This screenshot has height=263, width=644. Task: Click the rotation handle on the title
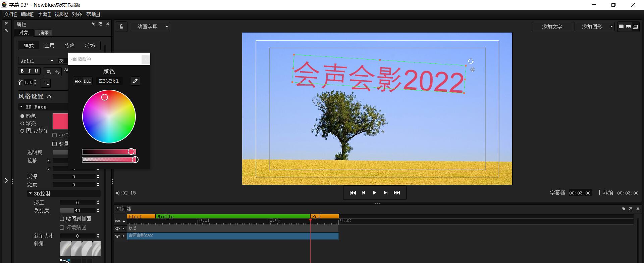(x=471, y=61)
